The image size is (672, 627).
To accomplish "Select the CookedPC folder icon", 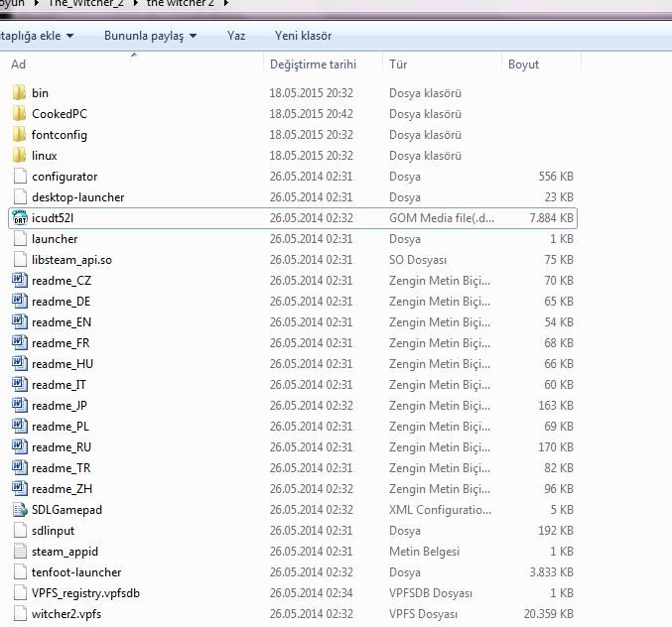I will (19, 114).
